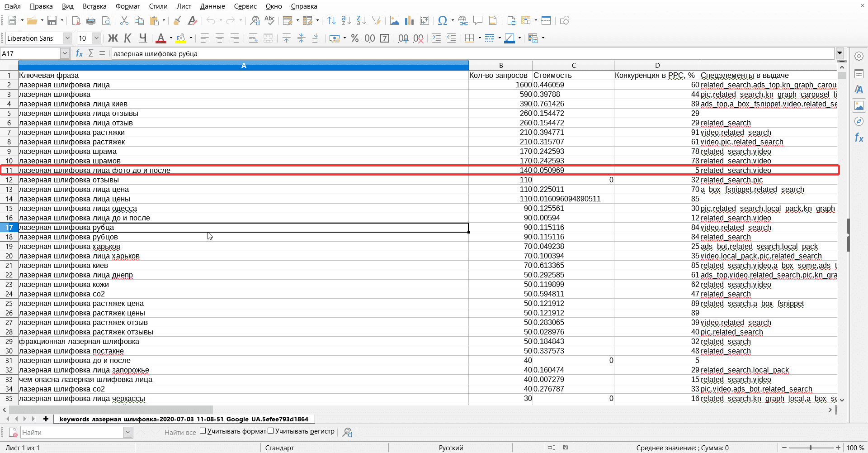Open the Function Wizard icon

pyautogui.click(x=79, y=53)
